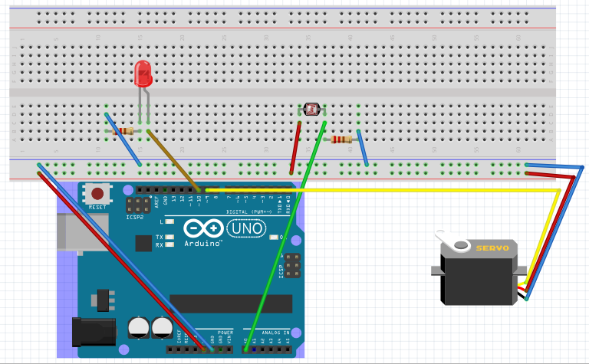This screenshot has width=589, height=364.
Task: Click the L indicator LED on the Arduino
Action: tap(169, 221)
